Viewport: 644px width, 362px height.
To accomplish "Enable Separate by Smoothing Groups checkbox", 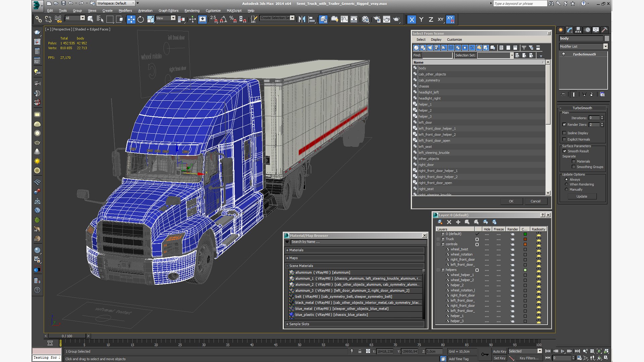I will 574,167.
